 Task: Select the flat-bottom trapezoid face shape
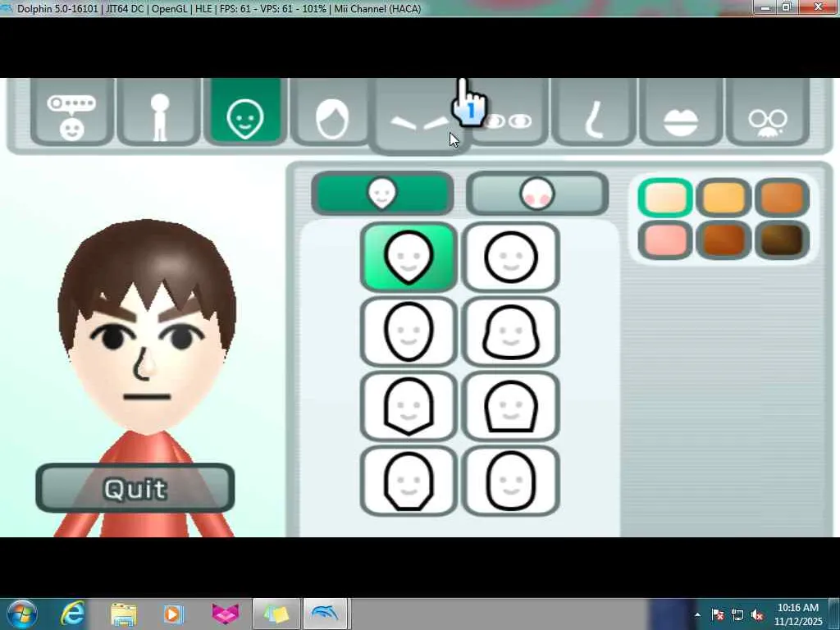[510, 406]
